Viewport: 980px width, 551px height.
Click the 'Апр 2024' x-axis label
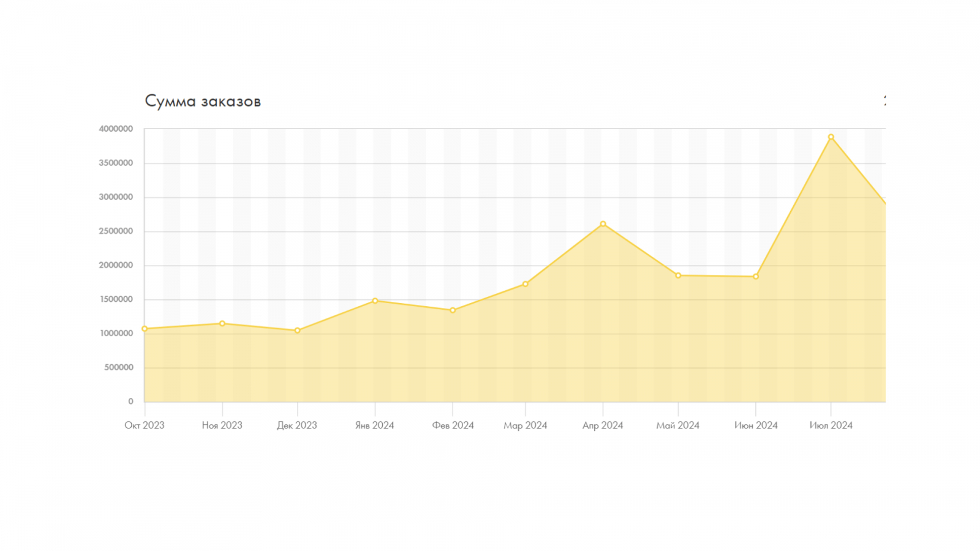[603, 425]
